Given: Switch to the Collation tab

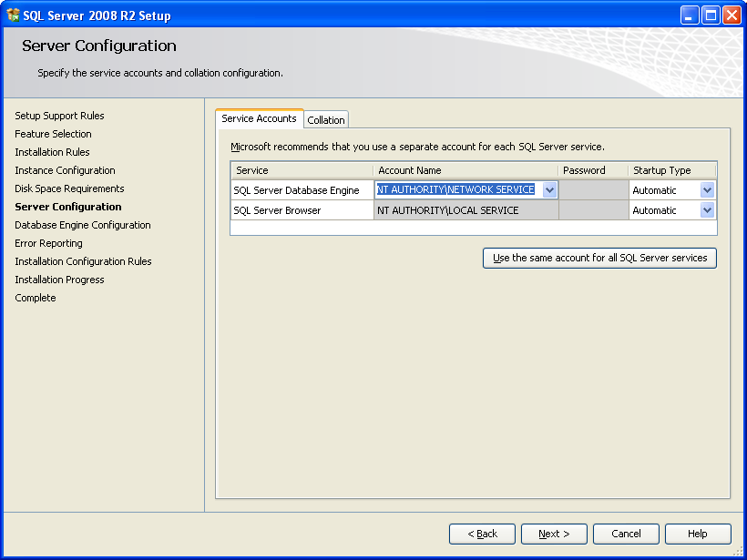Looking at the screenshot, I should click(x=325, y=119).
